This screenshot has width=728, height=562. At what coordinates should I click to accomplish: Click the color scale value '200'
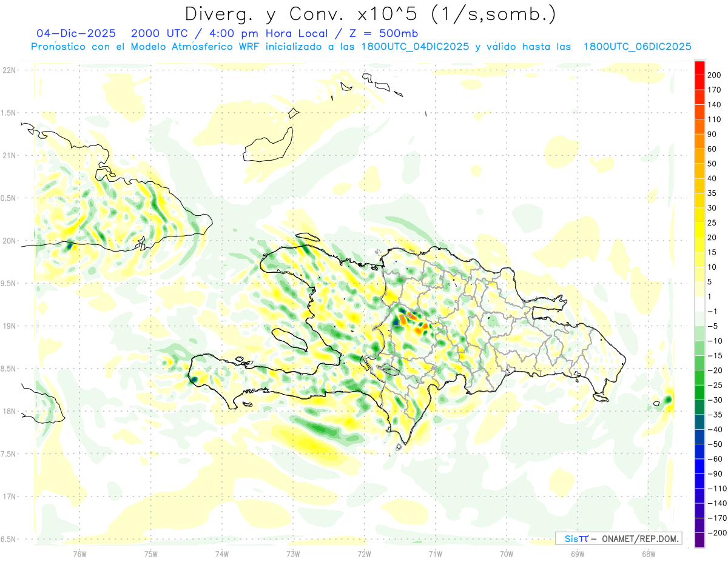tap(714, 75)
